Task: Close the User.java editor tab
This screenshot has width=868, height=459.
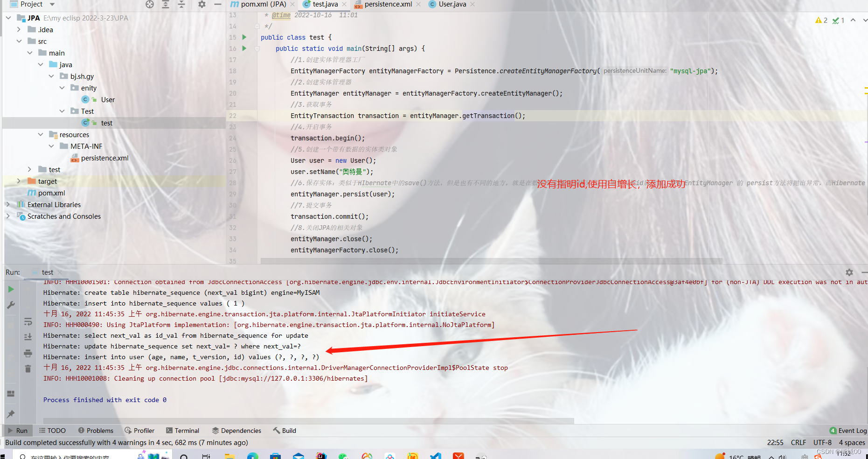Action: [472, 4]
